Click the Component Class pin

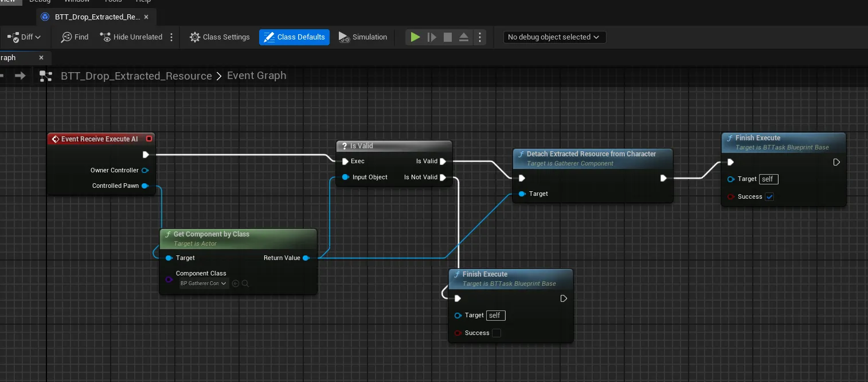[x=169, y=279]
